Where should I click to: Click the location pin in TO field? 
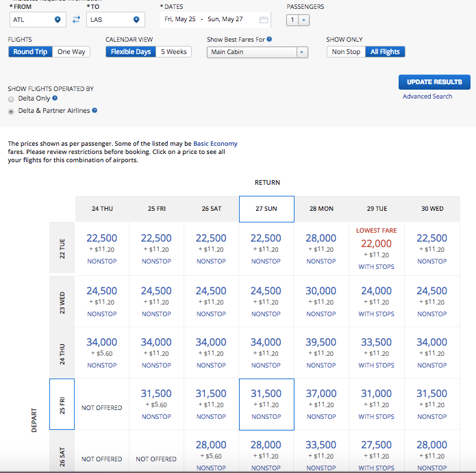(x=136, y=20)
